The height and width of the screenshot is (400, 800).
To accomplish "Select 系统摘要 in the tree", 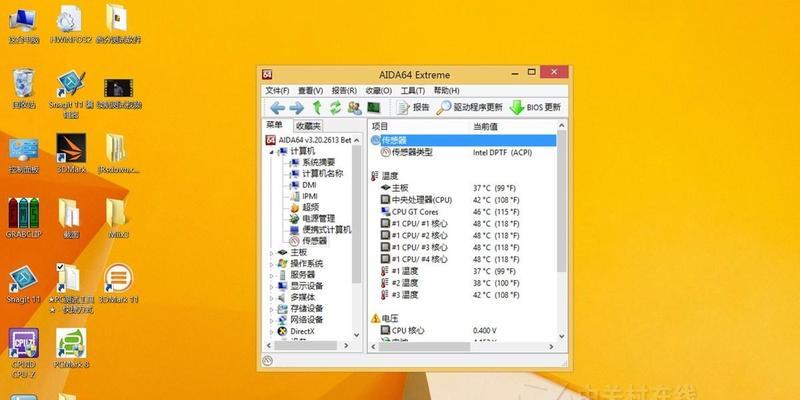I will 318,162.
